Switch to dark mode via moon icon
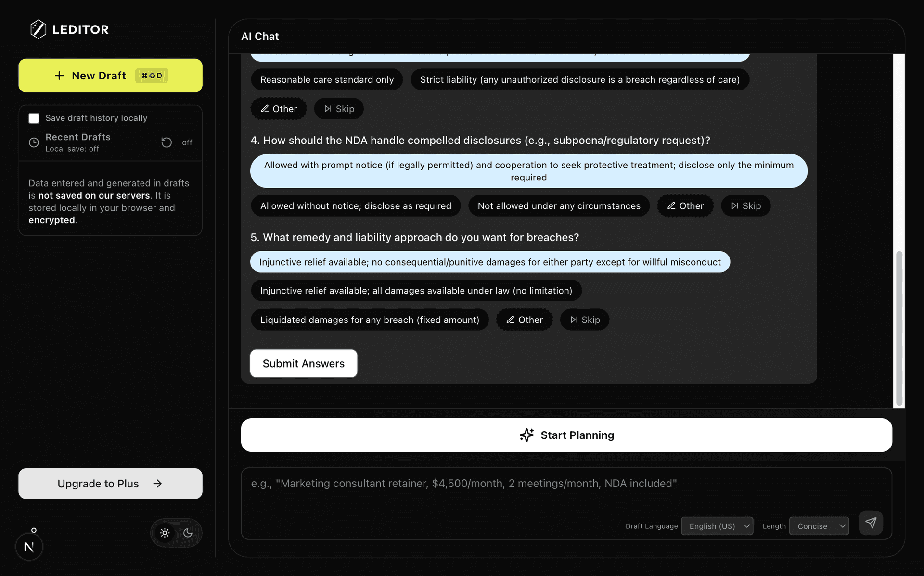 (188, 533)
